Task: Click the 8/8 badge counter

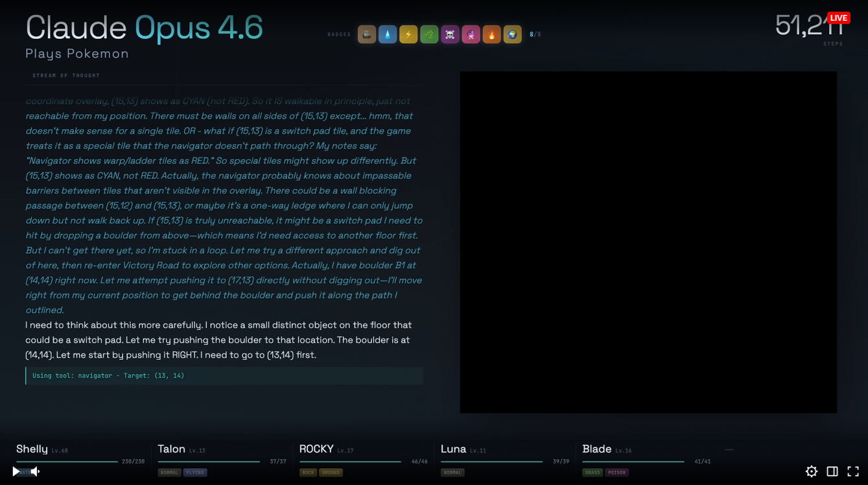Action: click(535, 34)
